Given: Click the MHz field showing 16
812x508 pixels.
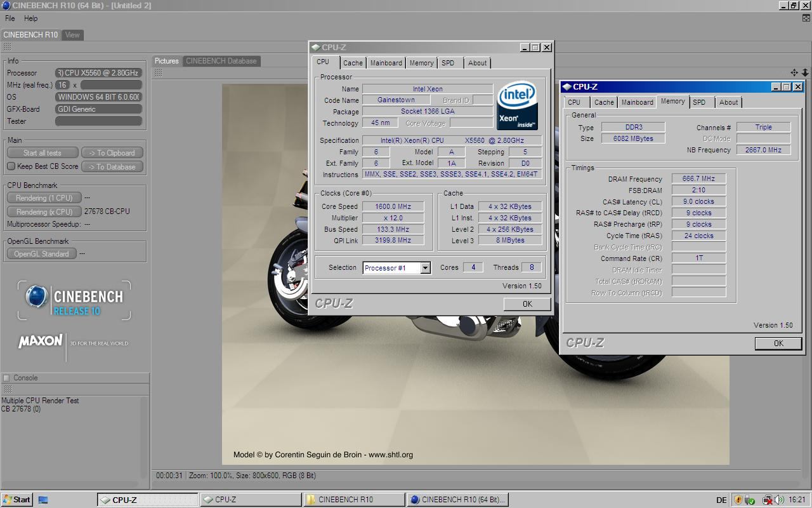Looking at the screenshot, I should tap(62, 85).
